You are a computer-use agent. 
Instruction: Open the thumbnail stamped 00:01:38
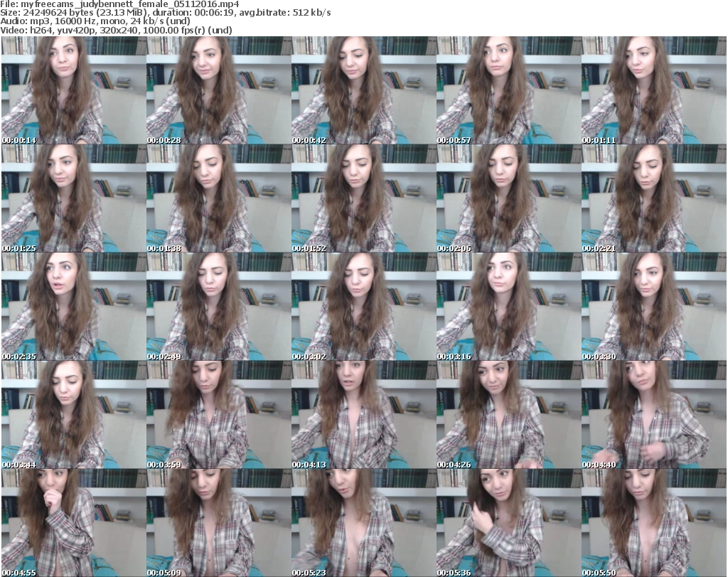click(x=219, y=198)
